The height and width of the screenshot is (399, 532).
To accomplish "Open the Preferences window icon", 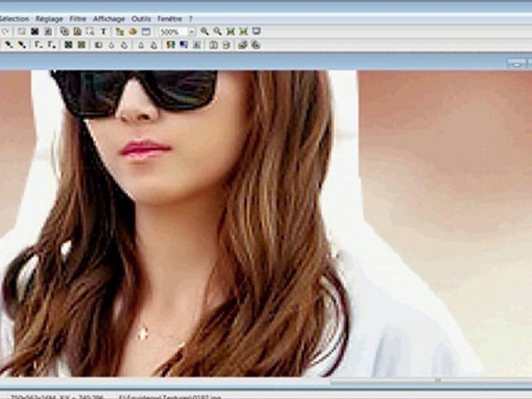I will coord(146,32).
